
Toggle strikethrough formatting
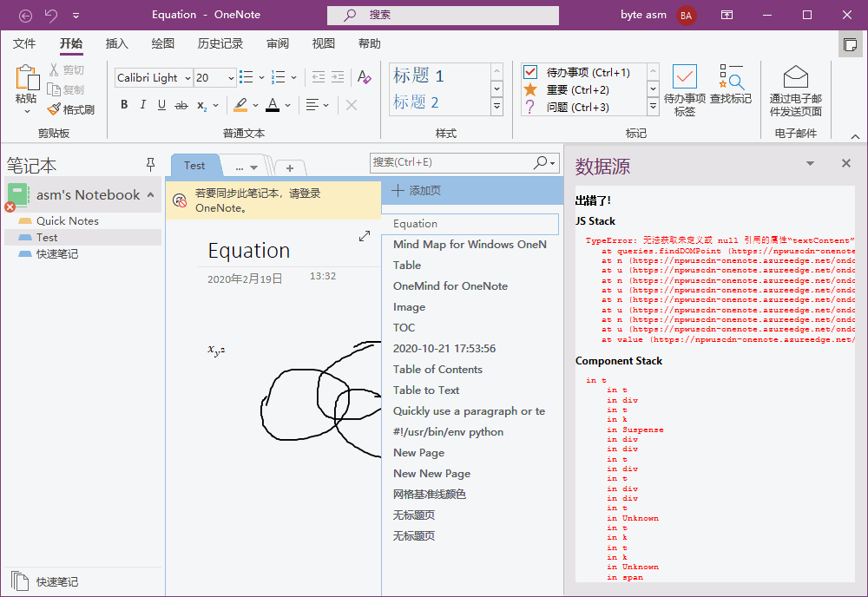coord(181,105)
